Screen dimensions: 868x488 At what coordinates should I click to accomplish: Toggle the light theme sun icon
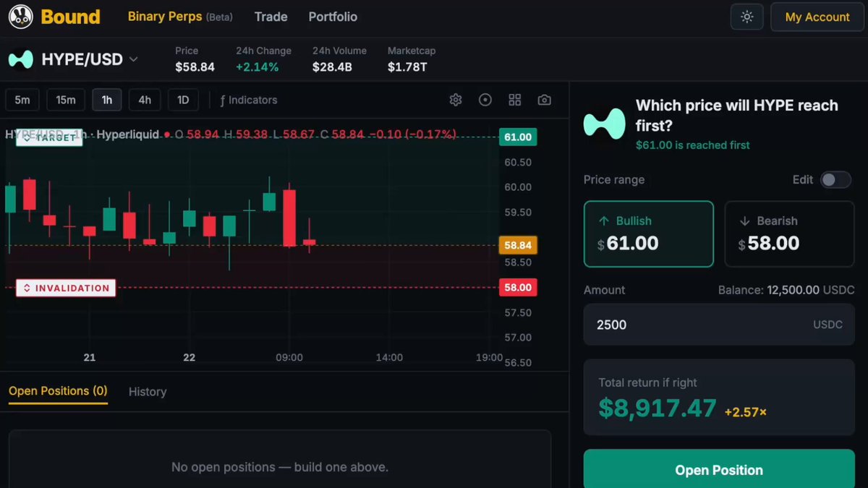747,17
